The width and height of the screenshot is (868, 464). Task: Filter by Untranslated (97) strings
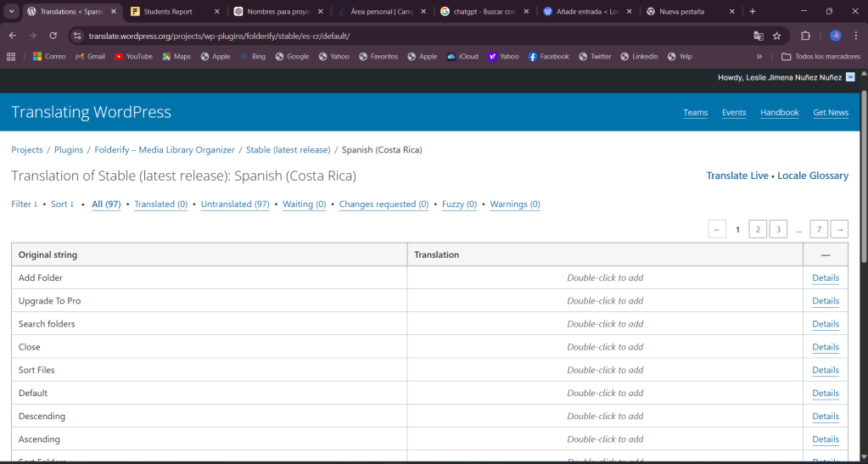point(235,204)
